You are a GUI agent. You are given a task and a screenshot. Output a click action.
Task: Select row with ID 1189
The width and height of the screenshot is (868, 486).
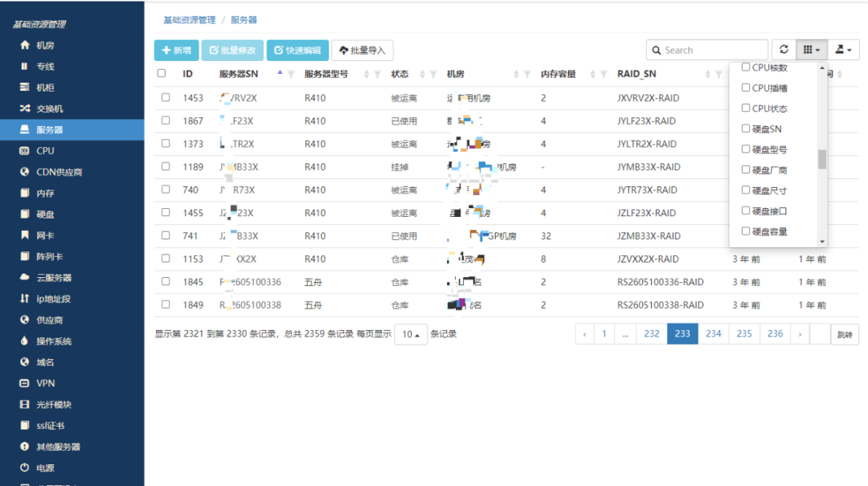[166, 166]
